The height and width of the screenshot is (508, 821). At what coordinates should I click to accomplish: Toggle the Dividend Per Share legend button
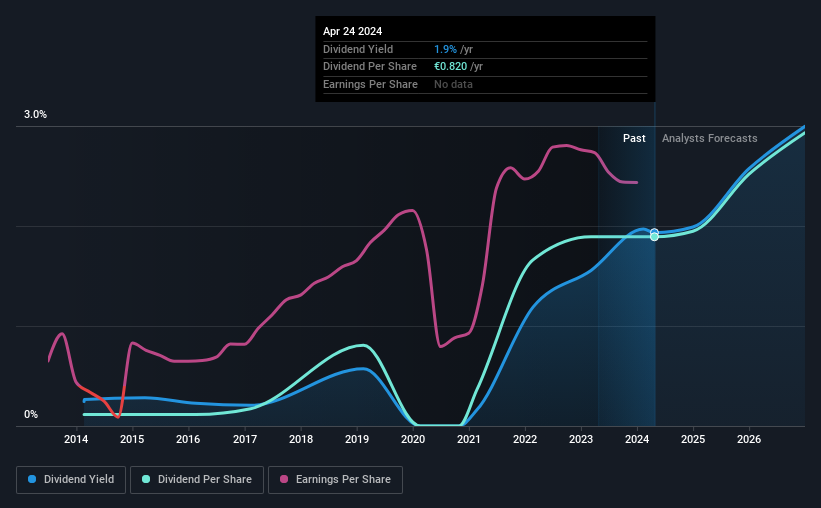[x=197, y=480]
